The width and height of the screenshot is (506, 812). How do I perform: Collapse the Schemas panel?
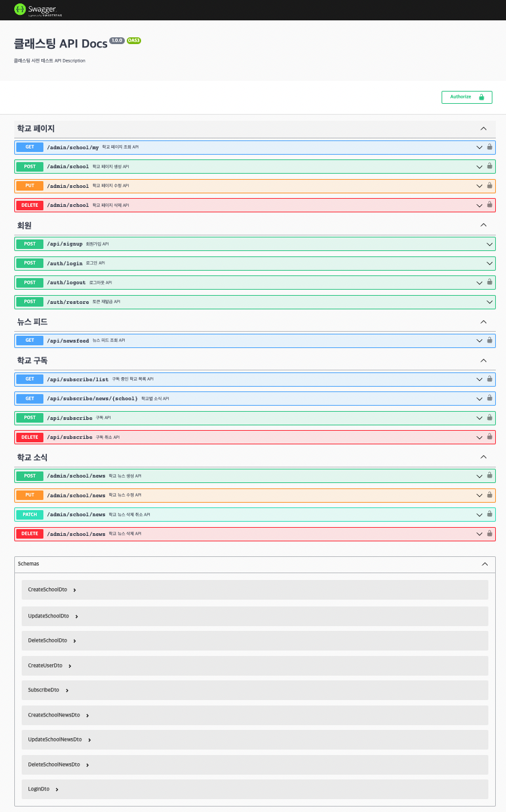tap(485, 564)
